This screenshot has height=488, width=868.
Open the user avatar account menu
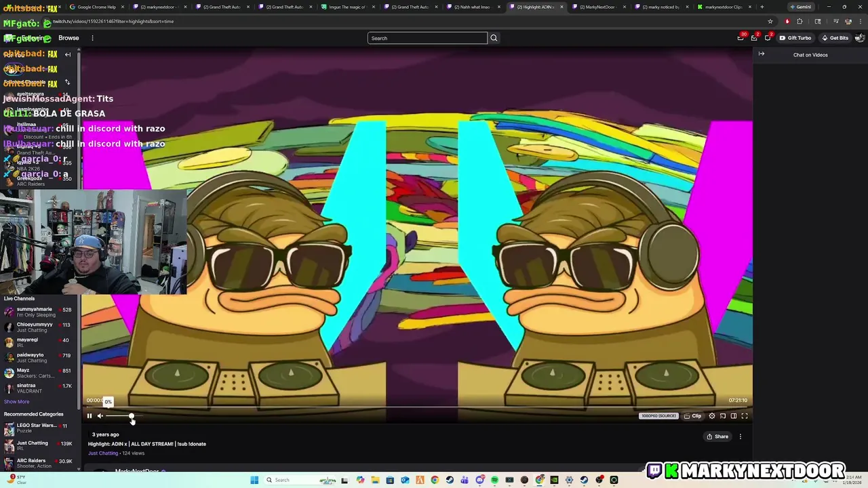tap(859, 38)
